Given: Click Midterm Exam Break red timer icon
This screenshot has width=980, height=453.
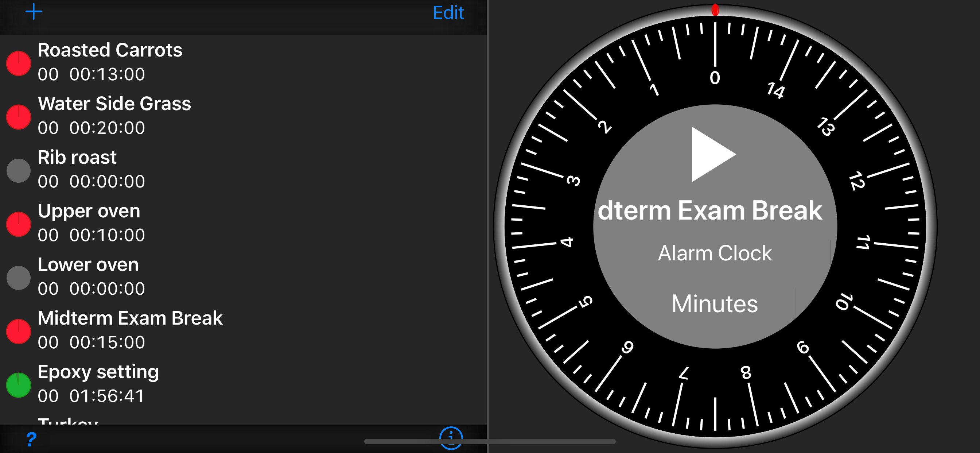Looking at the screenshot, I should [x=18, y=332].
